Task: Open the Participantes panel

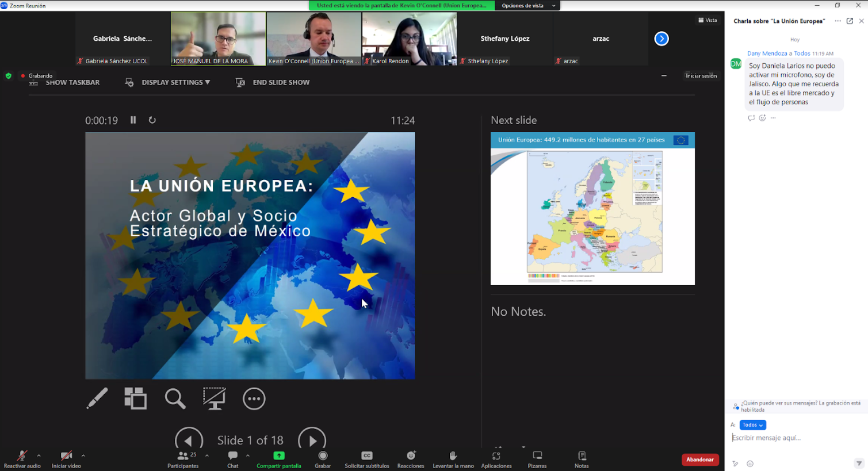Action: tap(183, 459)
